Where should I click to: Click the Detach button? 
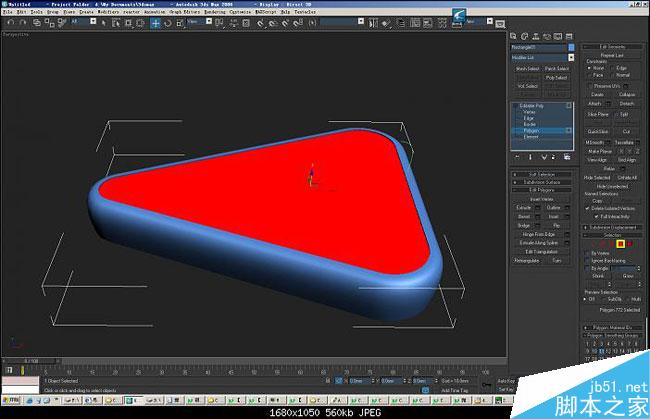(x=626, y=104)
